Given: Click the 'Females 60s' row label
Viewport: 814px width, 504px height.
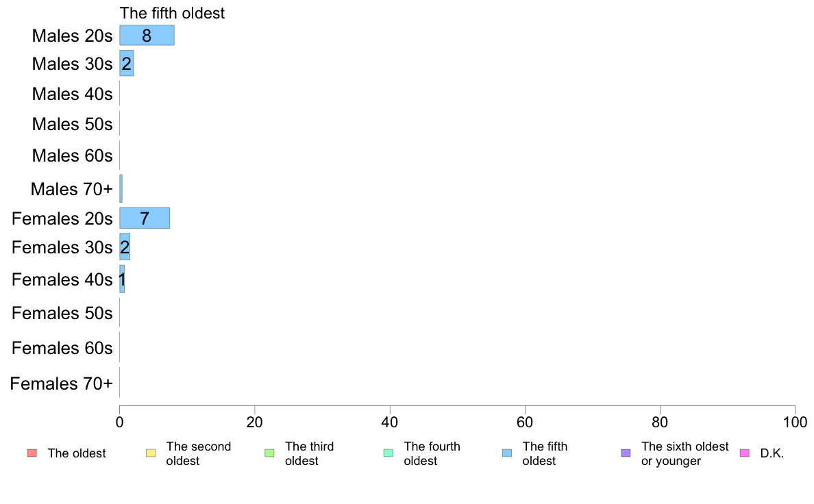Looking at the screenshot, I should coord(62,348).
